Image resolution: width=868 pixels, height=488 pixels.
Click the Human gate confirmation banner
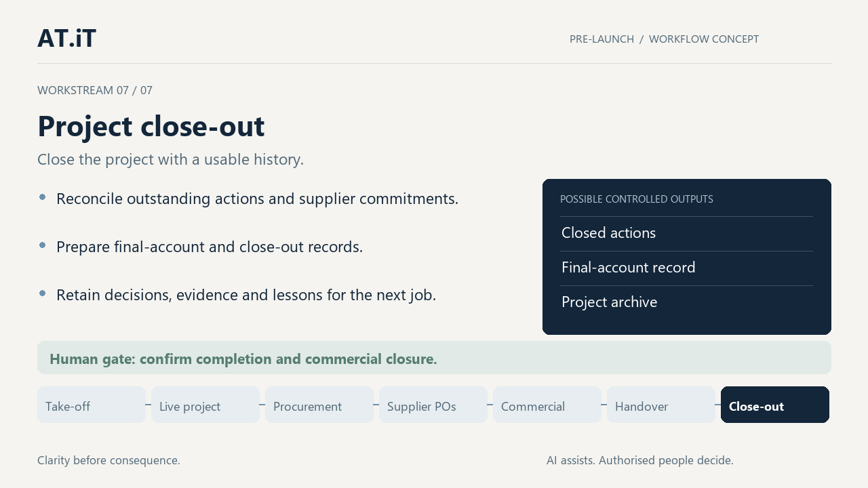tap(434, 358)
